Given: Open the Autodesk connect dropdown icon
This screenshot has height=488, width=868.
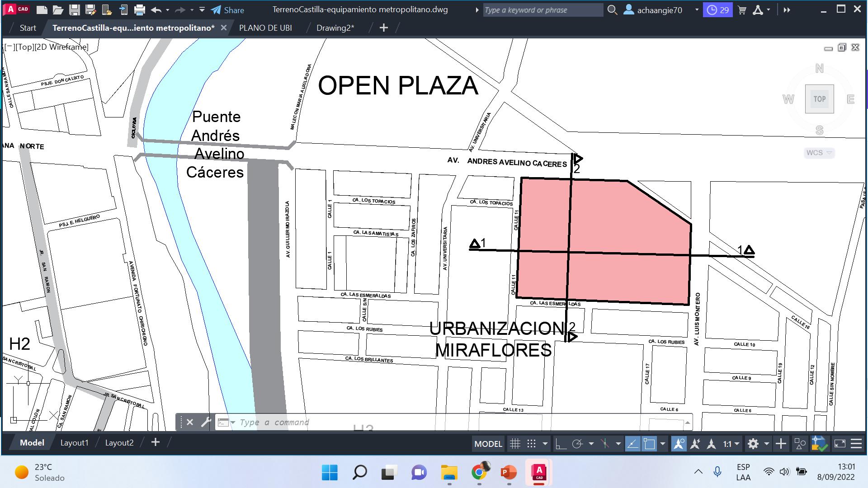Looking at the screenshot, I should click(761, 10).
